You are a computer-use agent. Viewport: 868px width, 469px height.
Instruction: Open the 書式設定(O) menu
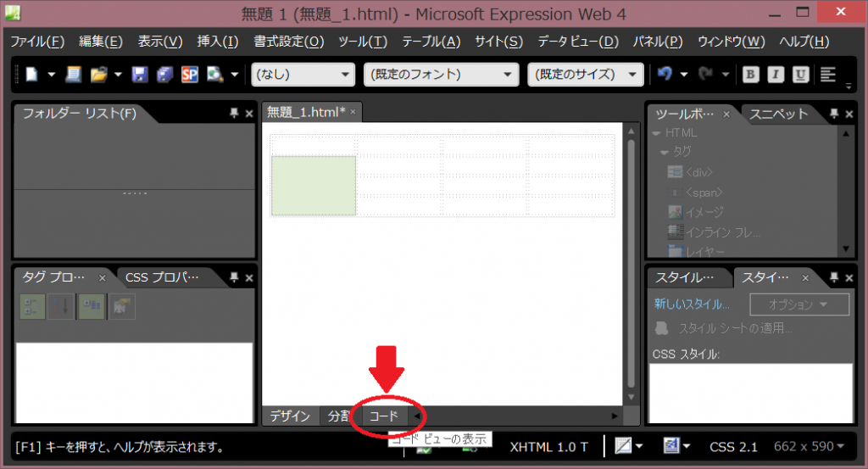tap(289, 42)
